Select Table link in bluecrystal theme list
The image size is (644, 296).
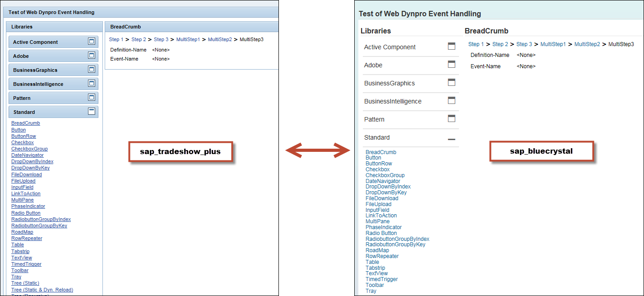tap(372, 262)
